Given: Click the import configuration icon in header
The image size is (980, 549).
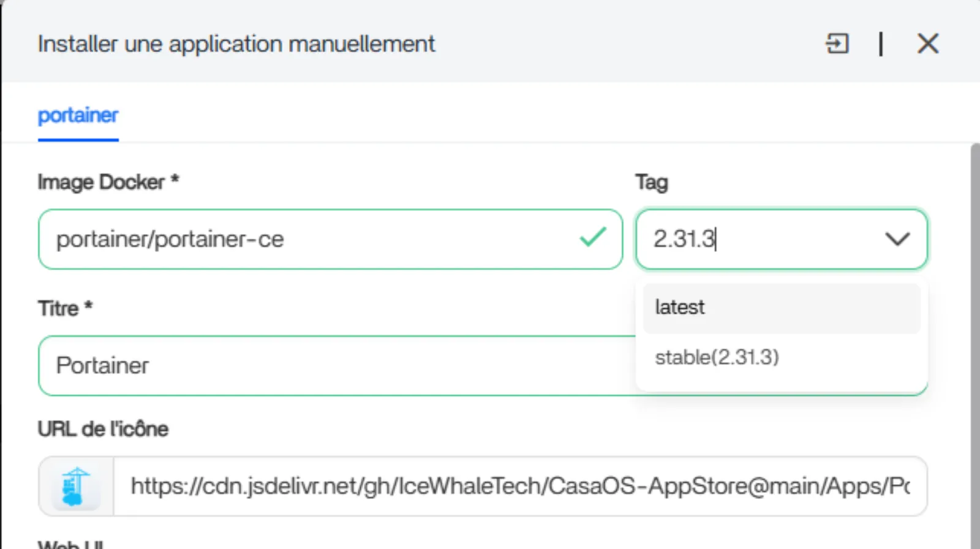Looking at the screenshot, I should pyautogui.click(x=837, y=44).
